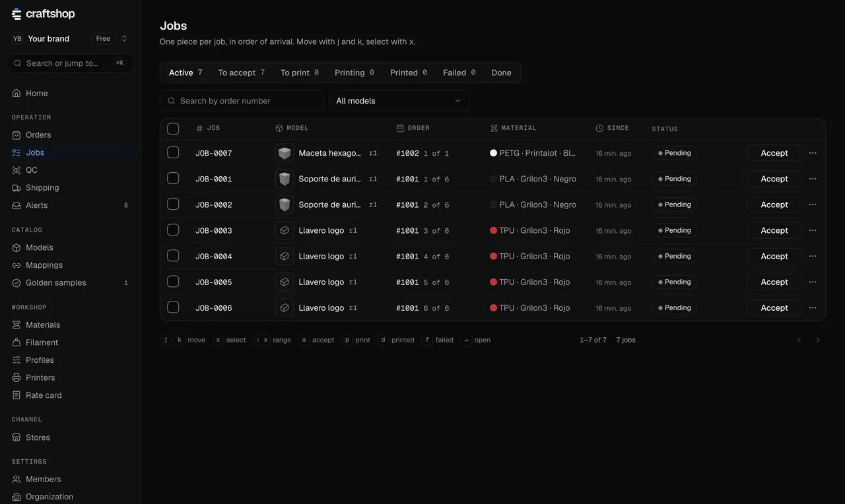
Task: Click the craftshop logo icon
Action: point(17,14)
